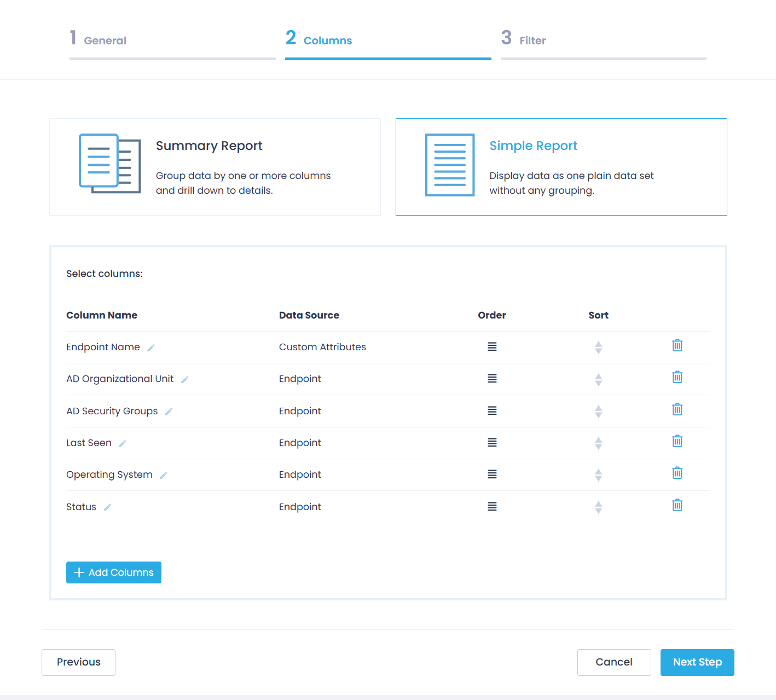Change sort direction of Operating System
This screenshot has width=776, height=700.
point(598,475)
